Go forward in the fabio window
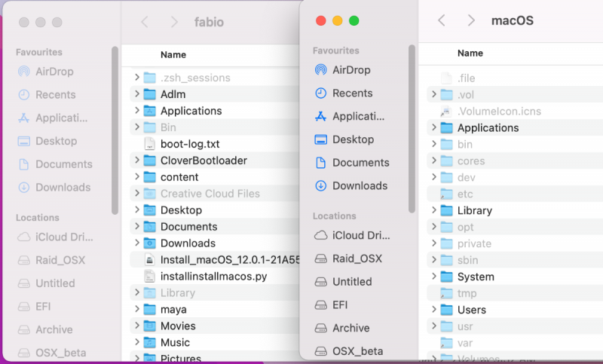 point(174,22)
